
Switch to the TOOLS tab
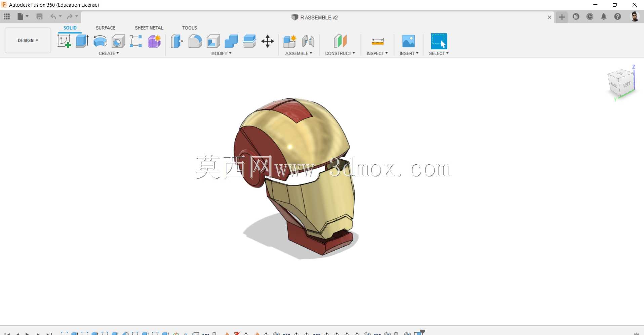point(190,28)
